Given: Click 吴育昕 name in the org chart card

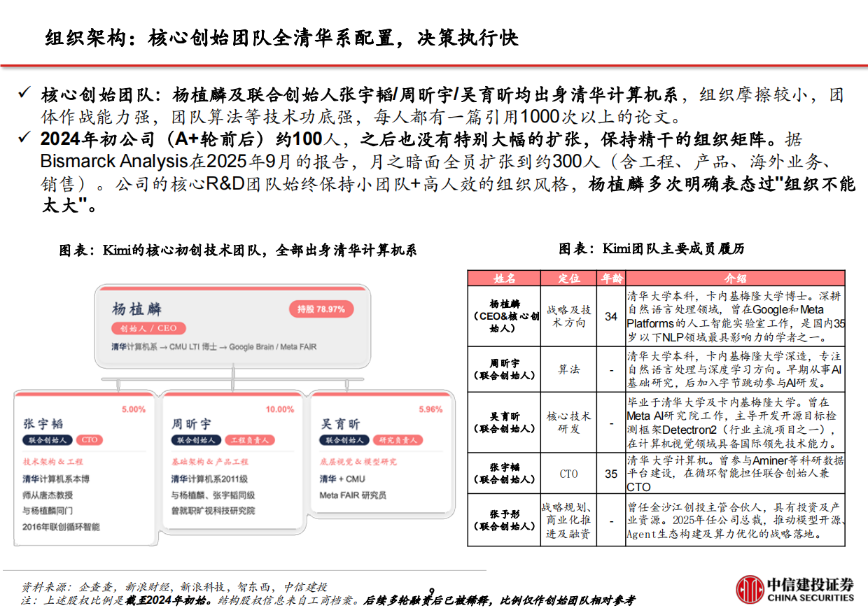Looking at the screenshot, I should click(x=340, y=424).
